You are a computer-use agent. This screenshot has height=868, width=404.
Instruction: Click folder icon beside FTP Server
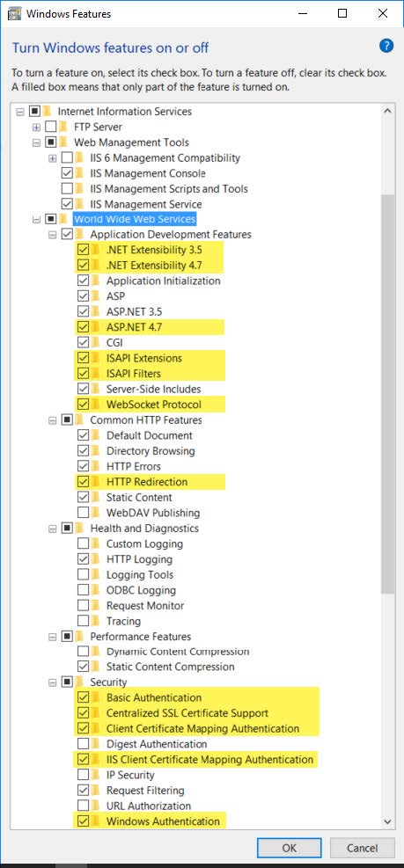point(64,127)
